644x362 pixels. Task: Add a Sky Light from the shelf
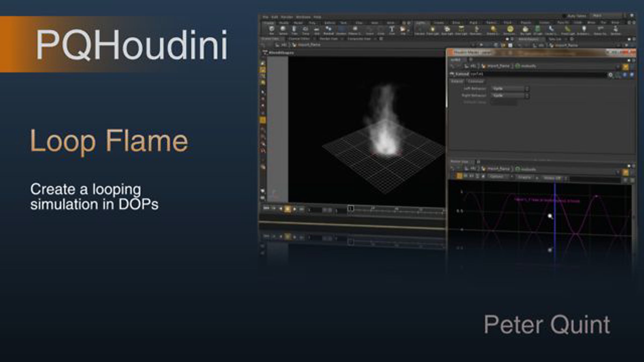[x=525, y=30]
